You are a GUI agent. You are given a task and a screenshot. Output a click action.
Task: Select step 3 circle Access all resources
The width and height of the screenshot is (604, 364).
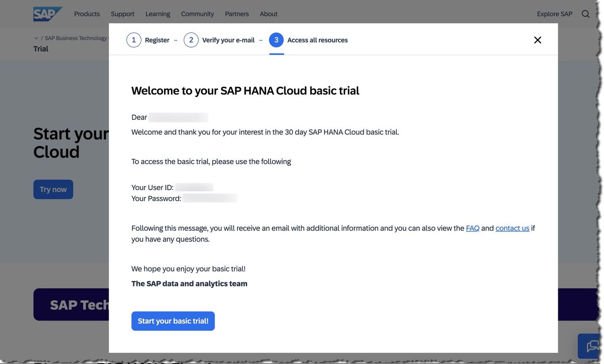pyautogui.click(x=276, y=40)
